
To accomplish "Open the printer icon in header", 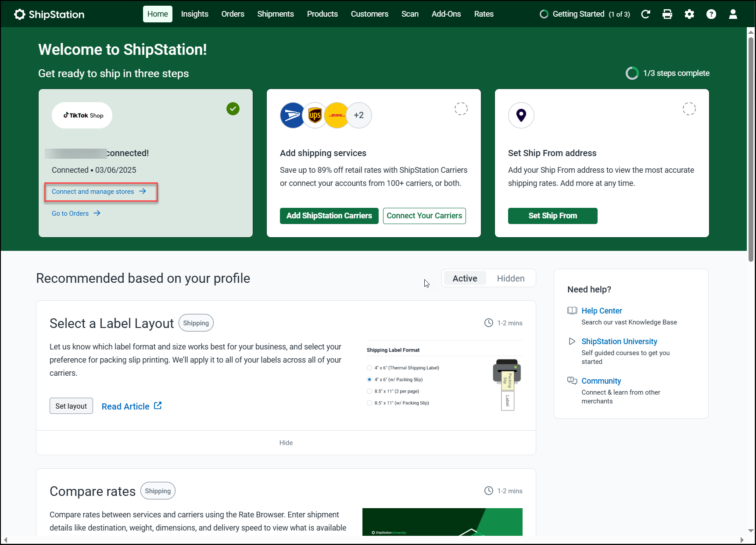I will click(x=667, y=14).
